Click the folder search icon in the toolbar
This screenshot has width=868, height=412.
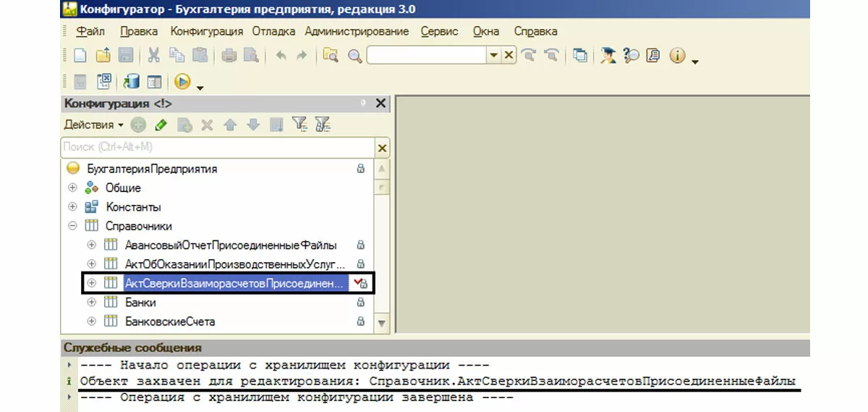pyautogui.click(x=331, y=55)
